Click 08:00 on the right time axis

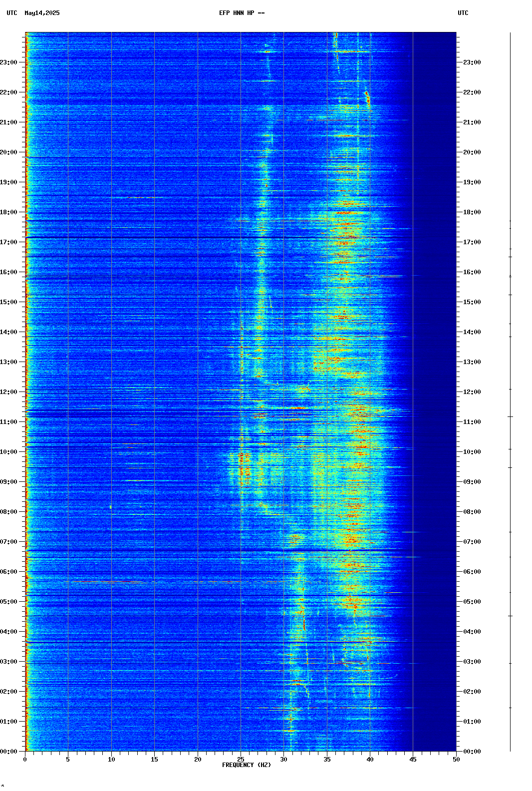472,512
